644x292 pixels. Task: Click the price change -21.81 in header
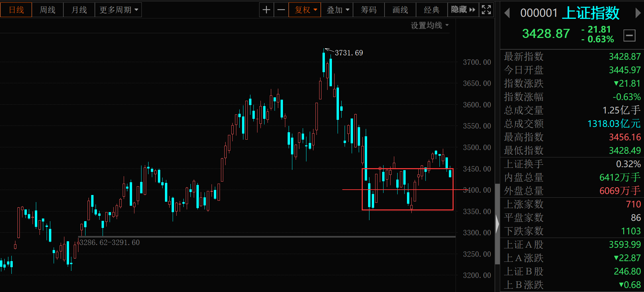click(x=596, y=30)
